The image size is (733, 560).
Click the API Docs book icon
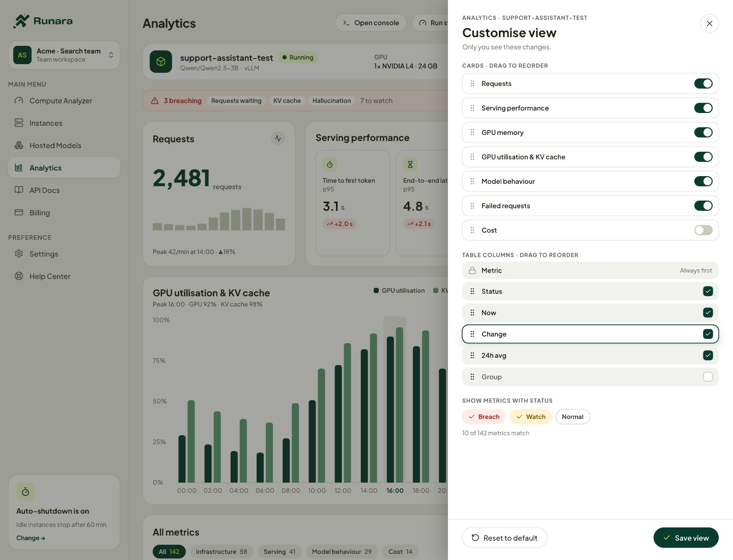19,190
